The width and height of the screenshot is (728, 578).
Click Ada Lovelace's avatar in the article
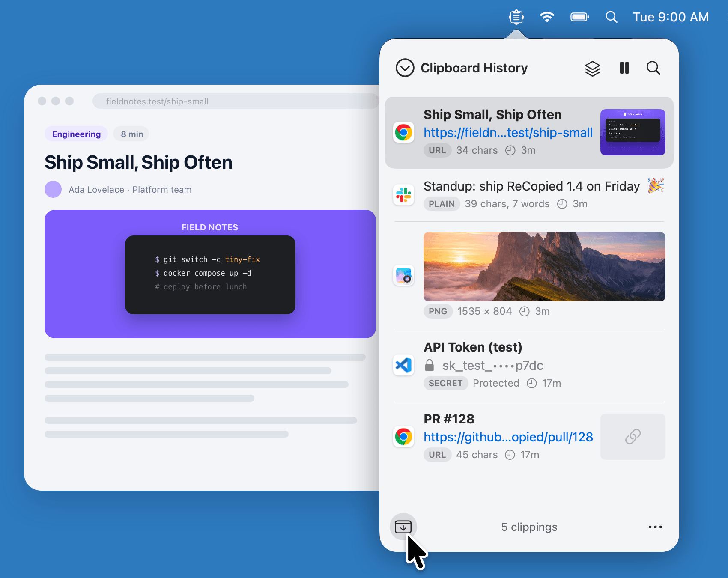click(53, 189)
